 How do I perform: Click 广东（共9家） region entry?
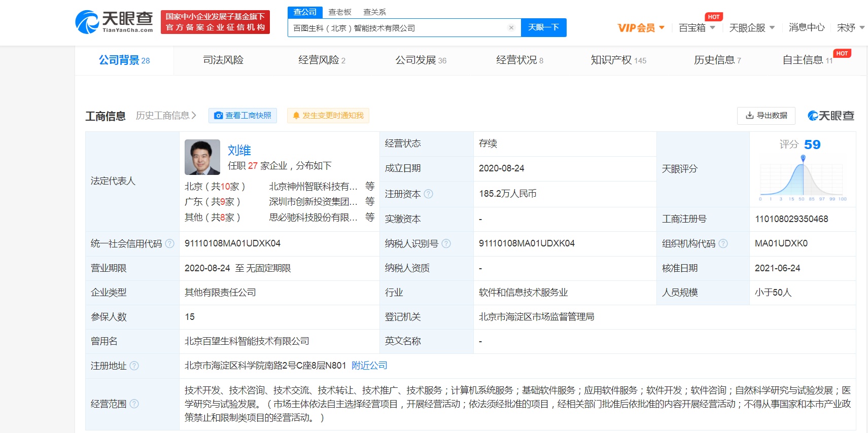click(x=213, y=202)
